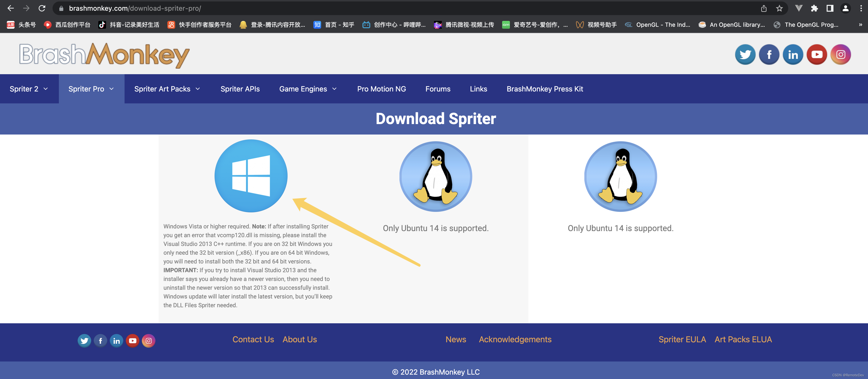This screenshot has width=868, height=379.
Task: Click the site lock icon in address bar
Action: [x=61, y=9]
